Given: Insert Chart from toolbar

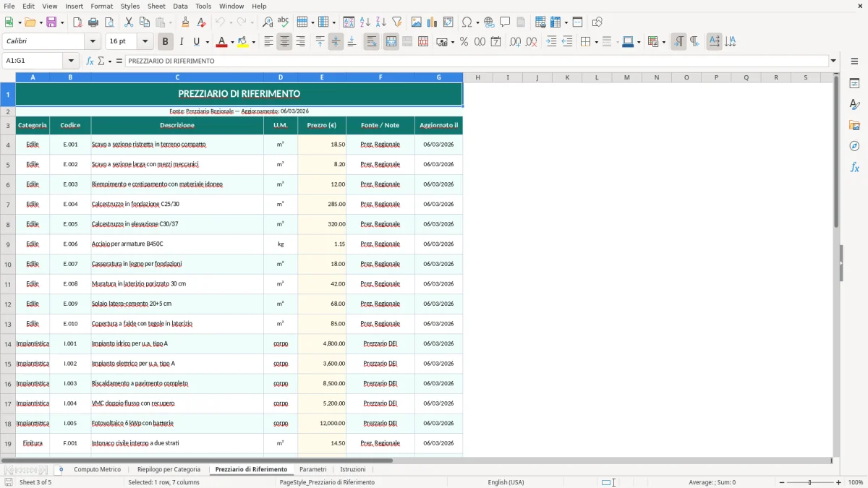Looking at the screenshot, I should pyautogui.click(x=433, y=22).
